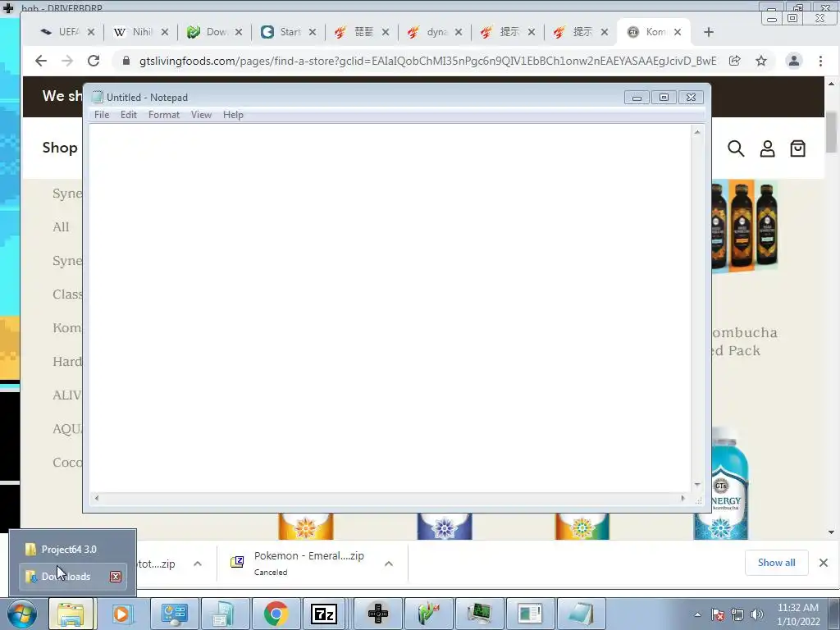Screen dimensions: 840x630
Task: Open the Windows Start button
Action: tap(21, 614)
